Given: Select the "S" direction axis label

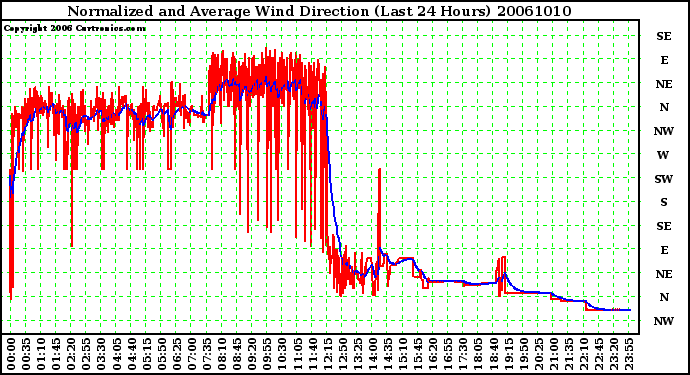Looking at the screenshot, I should point(664,202).
